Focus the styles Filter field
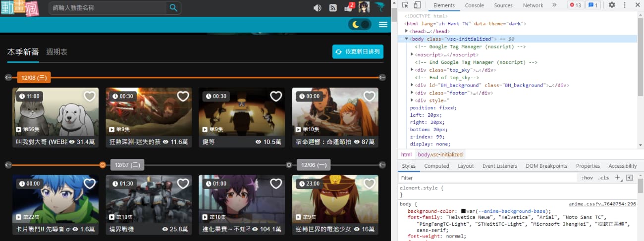Screen dimensions: 644x241 coord(488,178)
